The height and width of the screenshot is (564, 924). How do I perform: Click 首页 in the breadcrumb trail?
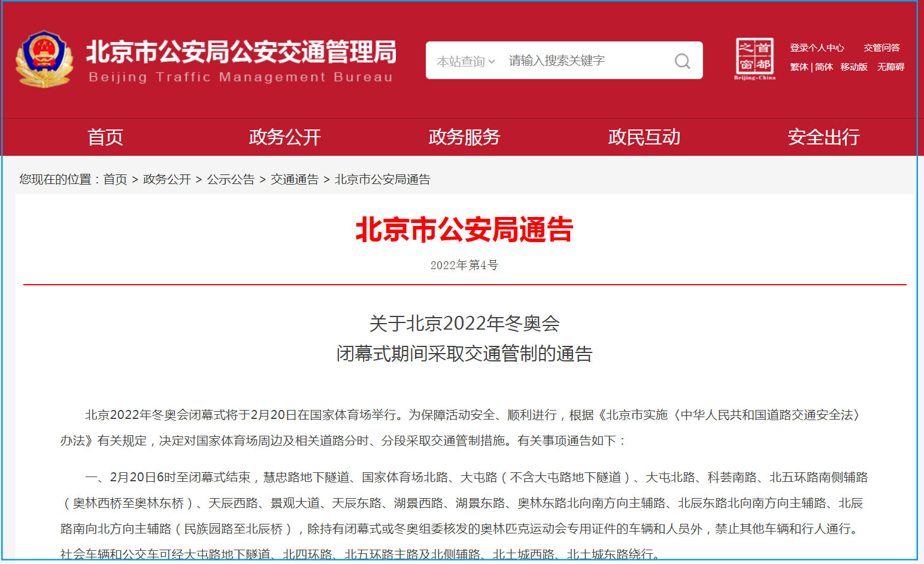[x=115, y=179]
